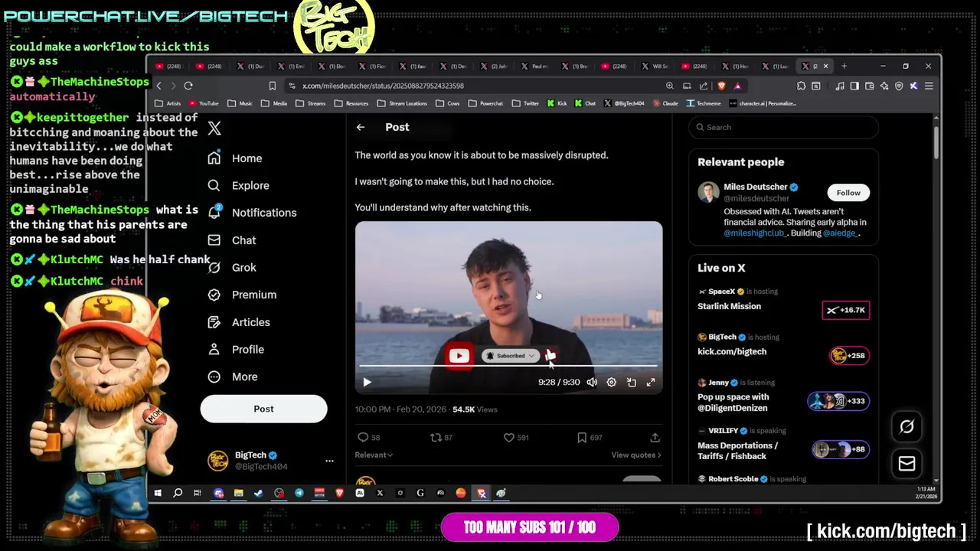Open the @mileshighclub_ link in bio
This screenshot has height=551, width=980.
point(755,233)
